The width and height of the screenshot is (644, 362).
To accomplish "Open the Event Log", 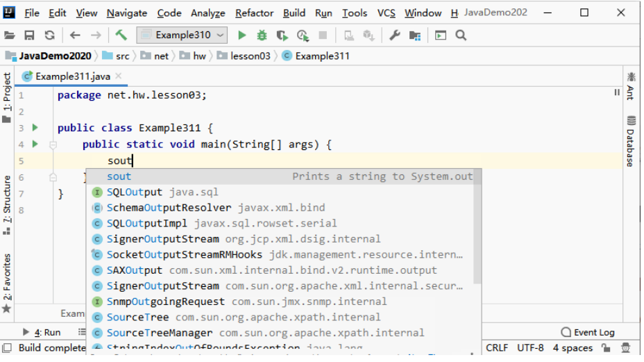I will [x=588, y=332].
